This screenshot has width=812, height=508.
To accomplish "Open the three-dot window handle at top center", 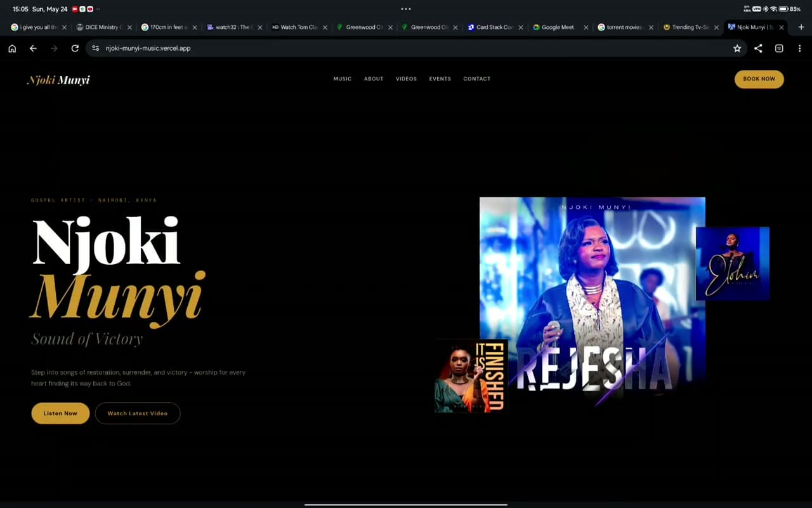I will 406,9.
